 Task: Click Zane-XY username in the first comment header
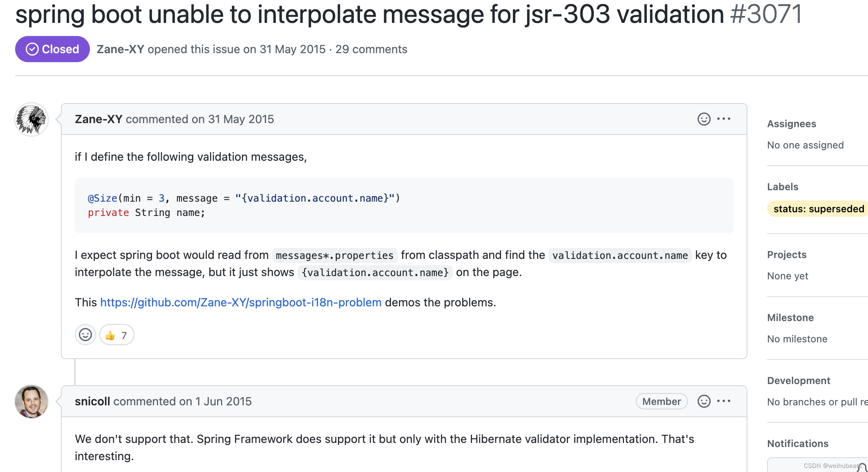pyautogui.click(x=98, y=119)
